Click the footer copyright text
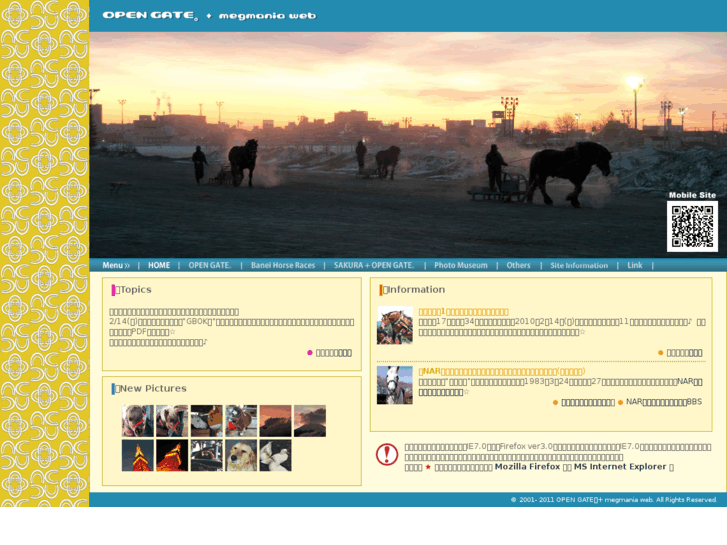727x545 pixels. 614,500
